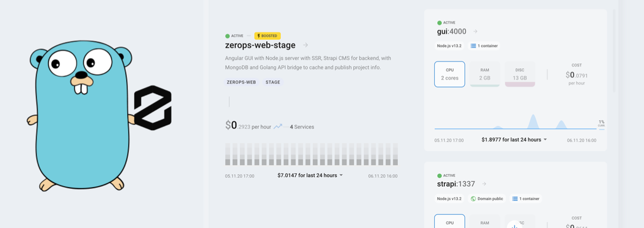Open the strapi:1337 service arrow

point(485,184)
